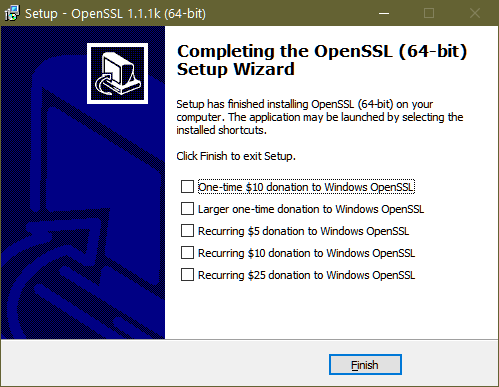Enable One-time $10 donation checkbox

[x=187, y=187]
